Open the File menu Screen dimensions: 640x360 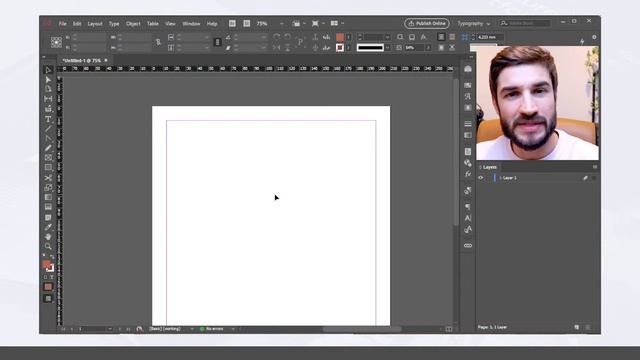point(62,24)
